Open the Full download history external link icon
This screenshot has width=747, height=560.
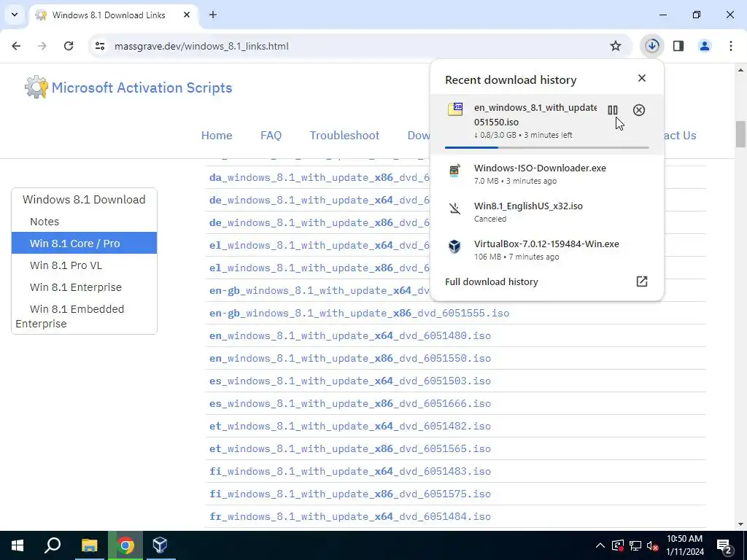click(x=642, y=281)
